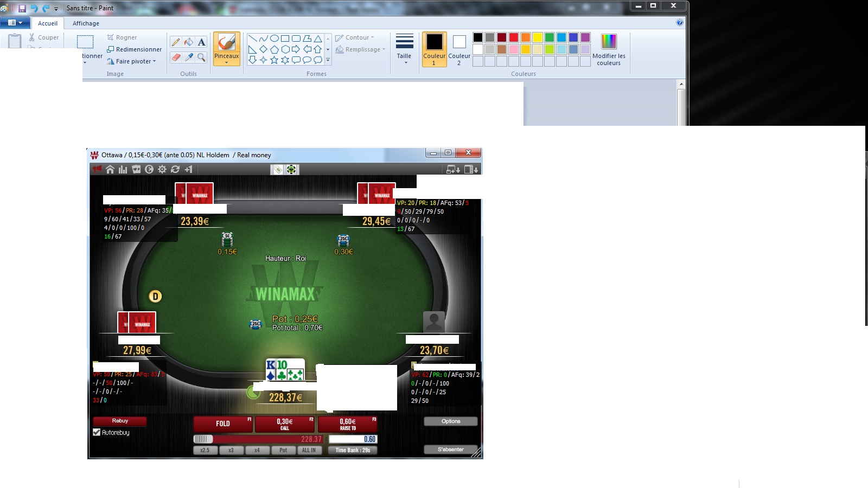Click the ALL IN bet button
The height and width of the screenshot is (488, 868).
click(309, 450)
